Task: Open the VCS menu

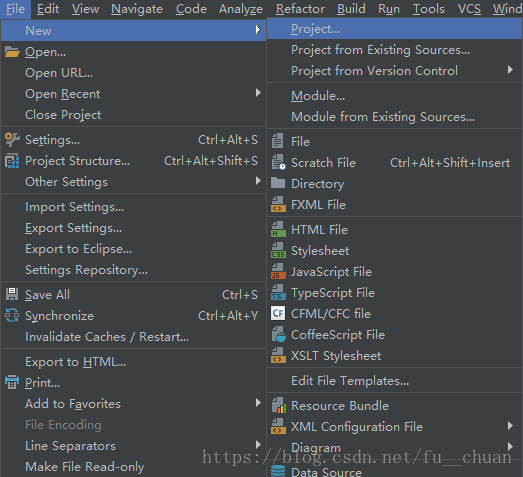Action: pyautogui.click(x=469, y=9)
